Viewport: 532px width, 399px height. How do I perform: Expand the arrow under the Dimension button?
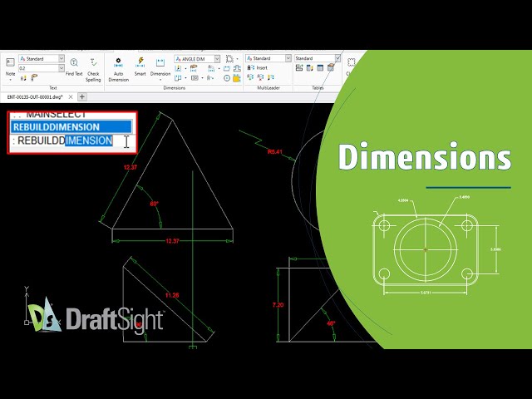pyautogui.click(x=160, y=80)
